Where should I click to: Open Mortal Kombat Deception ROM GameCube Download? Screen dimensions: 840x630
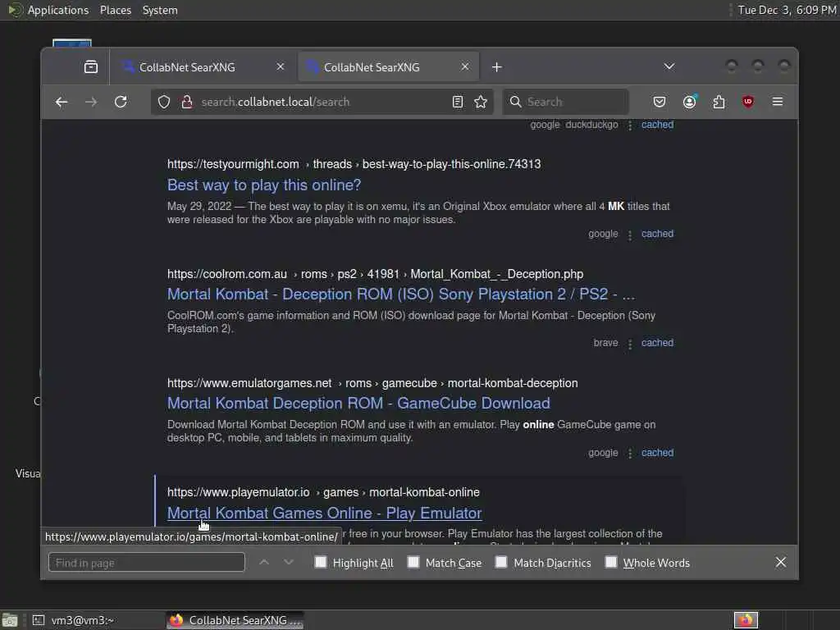coord(358,403)
